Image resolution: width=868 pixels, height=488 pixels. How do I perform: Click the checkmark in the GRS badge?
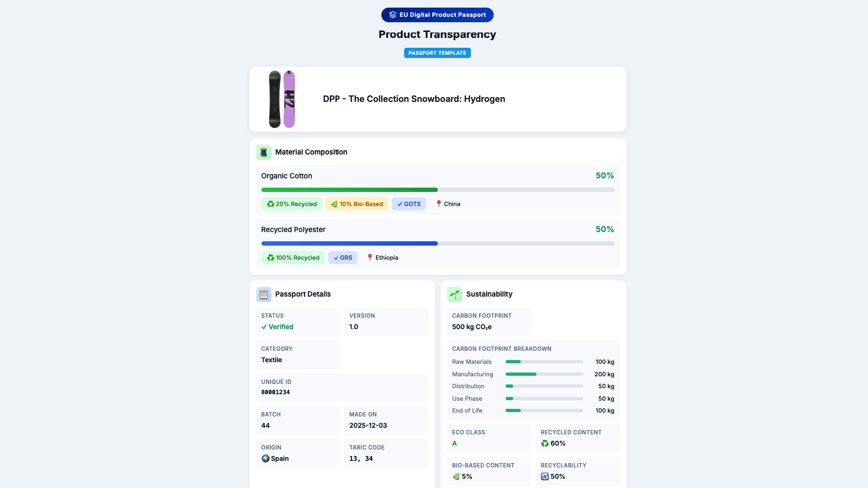(336, 258)
